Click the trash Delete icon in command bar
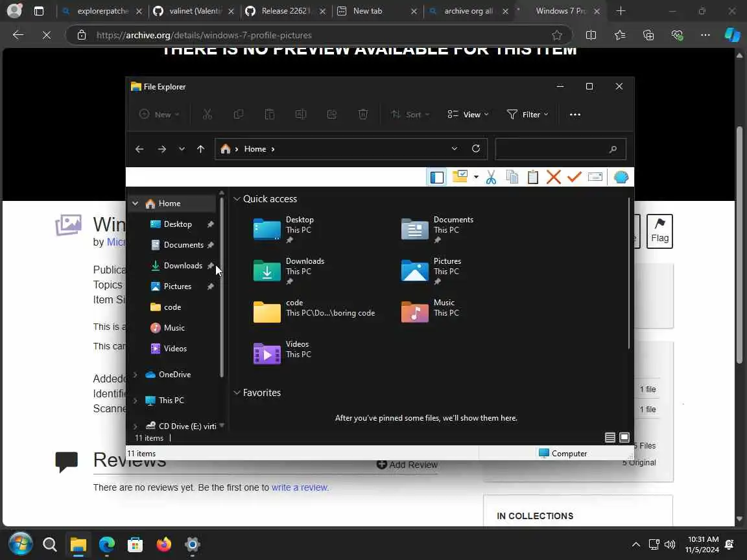 click(x=363, y=114)
